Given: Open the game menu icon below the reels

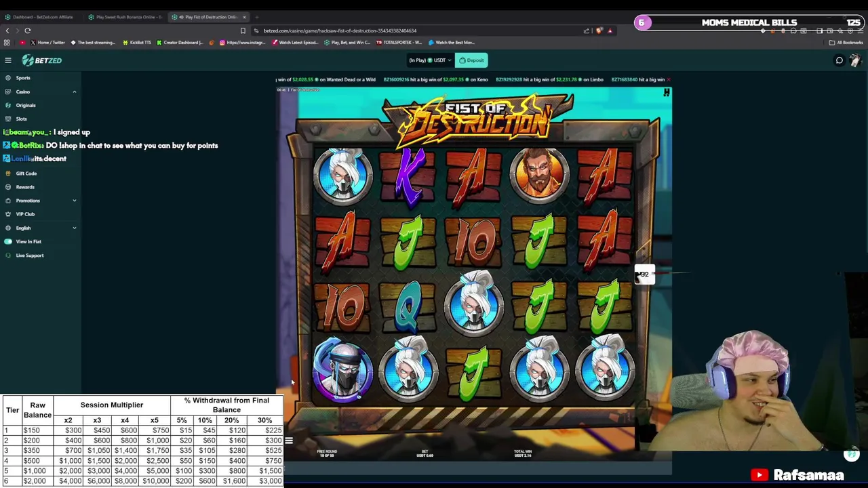Looking at the screenshot, I should [x=289, y=441].
